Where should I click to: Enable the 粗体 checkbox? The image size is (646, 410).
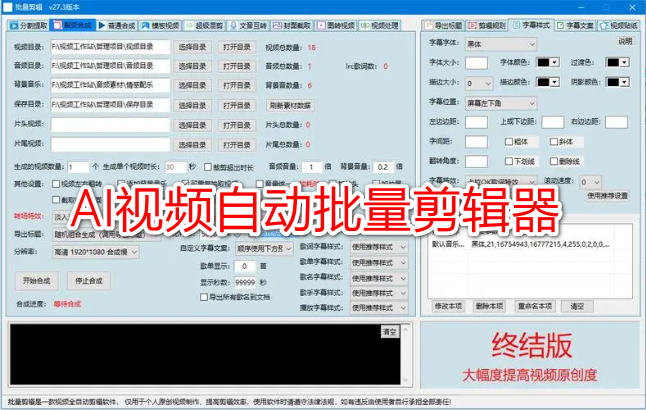coord(509,141)
